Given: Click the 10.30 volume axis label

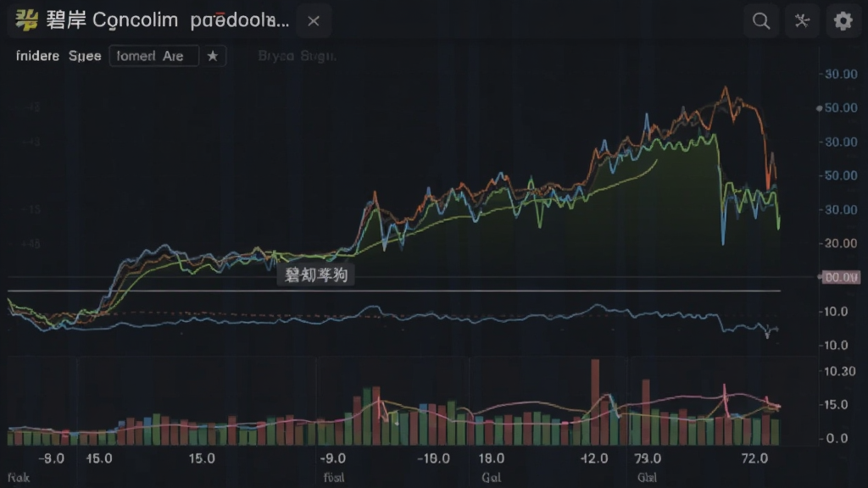Looking at the screenshot, I should [x=840, y=371].
